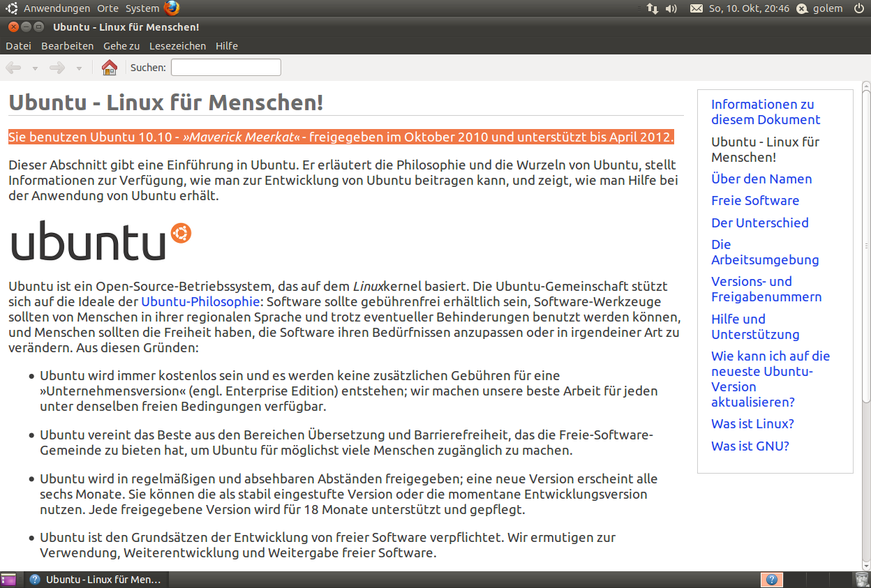Go to 'Über den Namen' section
This screenshot has width=871, height=588.
(761, 179)
